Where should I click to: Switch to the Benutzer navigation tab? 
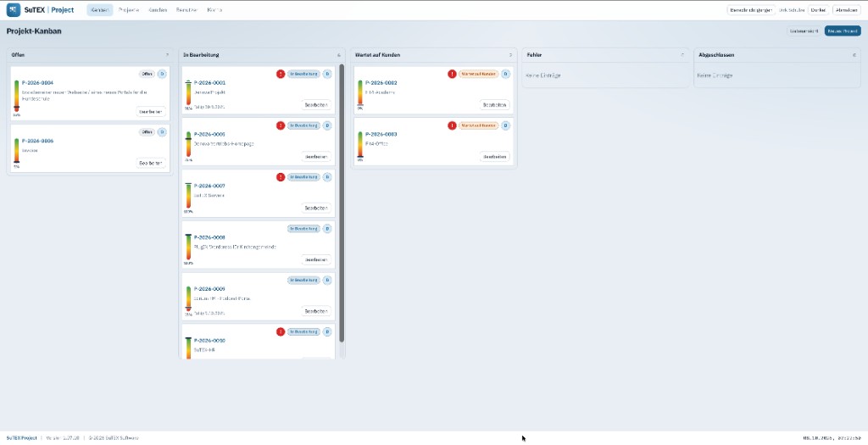click(x=187, y=10)
